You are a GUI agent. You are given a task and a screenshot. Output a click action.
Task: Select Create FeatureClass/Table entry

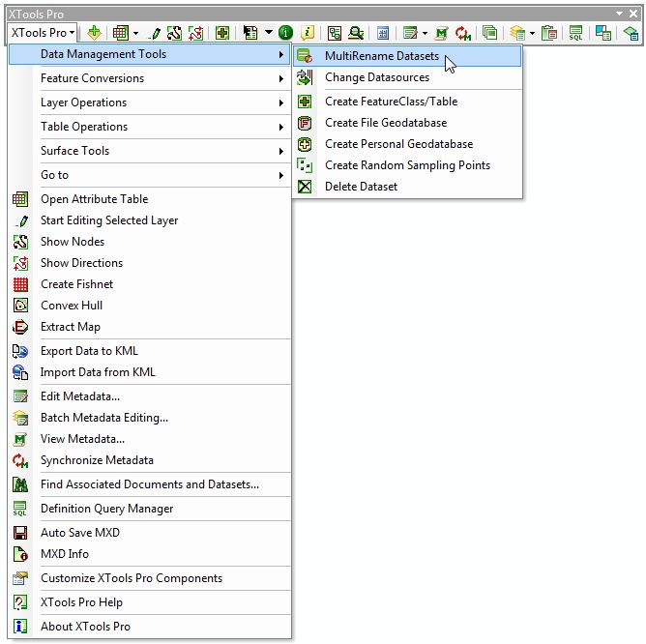pos(407,102)
